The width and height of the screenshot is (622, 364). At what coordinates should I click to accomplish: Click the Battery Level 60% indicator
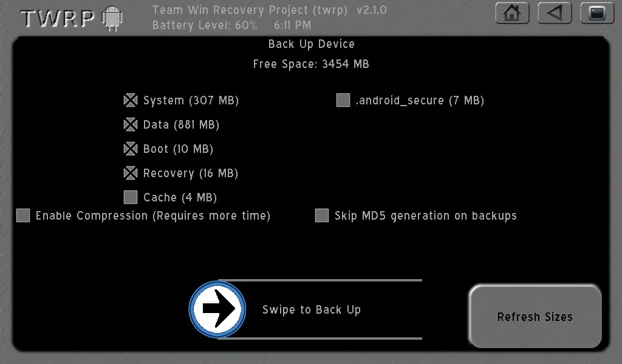coord(205,25)
